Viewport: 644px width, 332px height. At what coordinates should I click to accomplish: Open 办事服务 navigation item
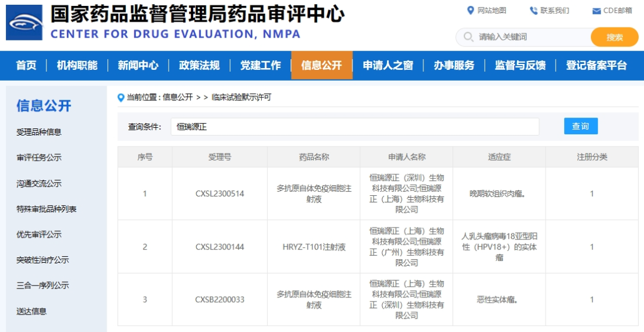tap(454, 65)
